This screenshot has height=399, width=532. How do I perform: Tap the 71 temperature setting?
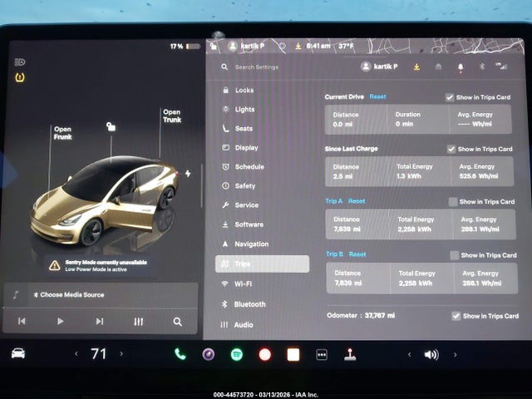point(99,354)
